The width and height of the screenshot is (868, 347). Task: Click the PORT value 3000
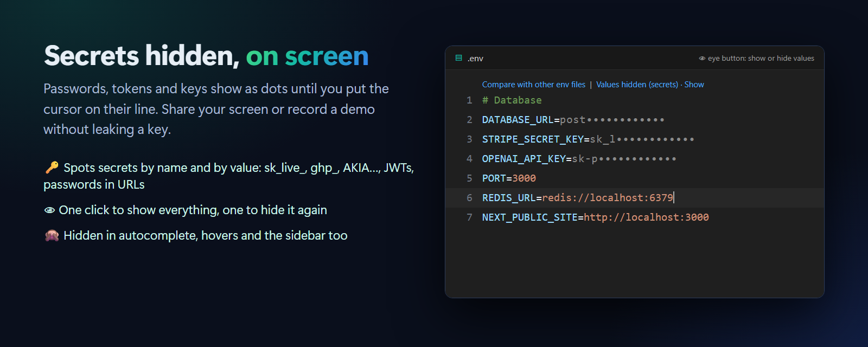point(524,178)
